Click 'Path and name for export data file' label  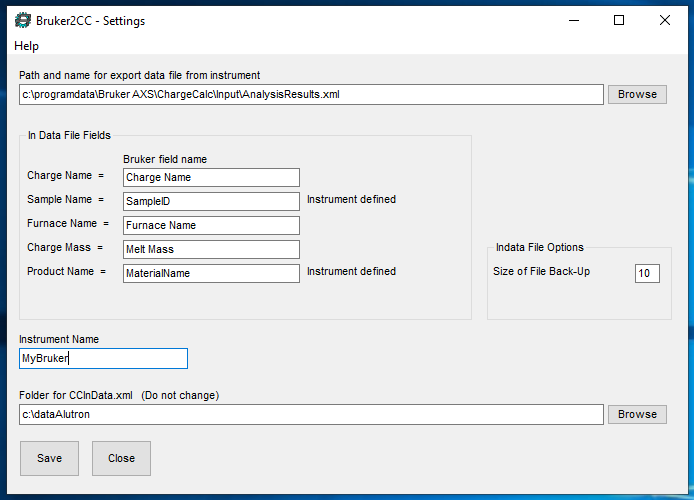pyautogui.click(x=139, y=76)
